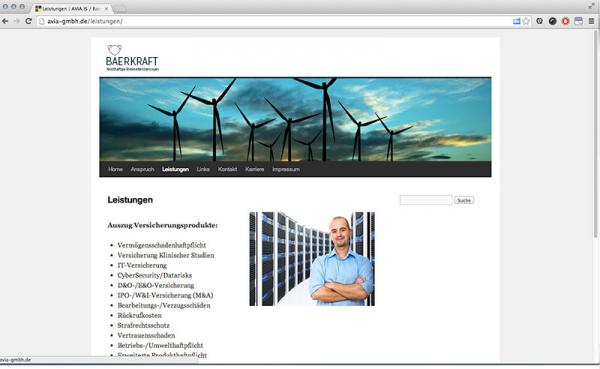
Task: Navigate to the Kontakt page
Action: click(227, 169)
